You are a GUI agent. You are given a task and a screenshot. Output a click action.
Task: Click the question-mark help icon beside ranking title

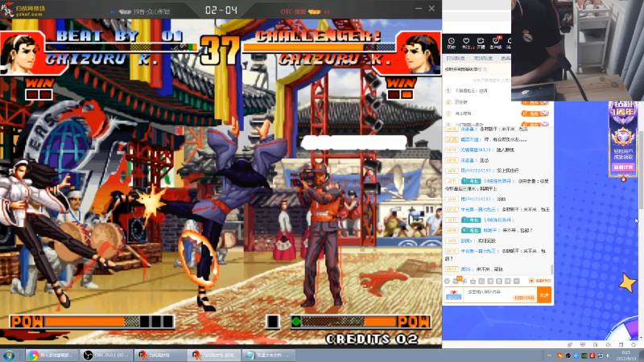(485, 69)
